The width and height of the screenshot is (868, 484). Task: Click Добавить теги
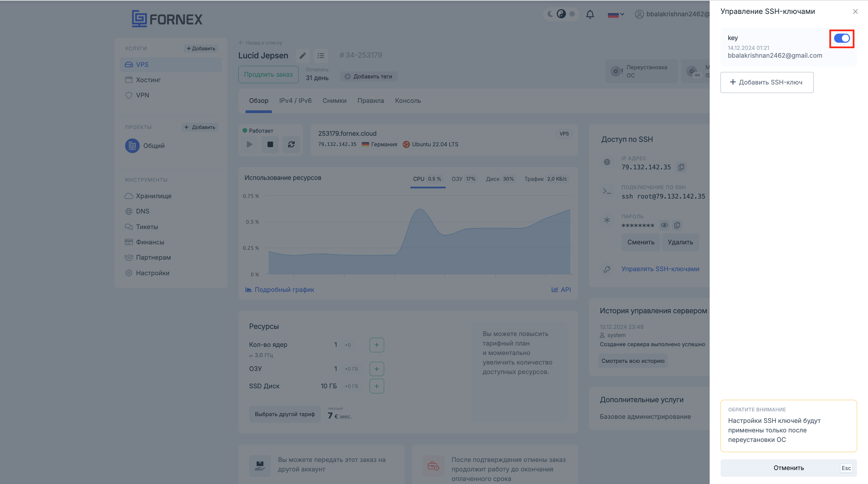point(369,76)
